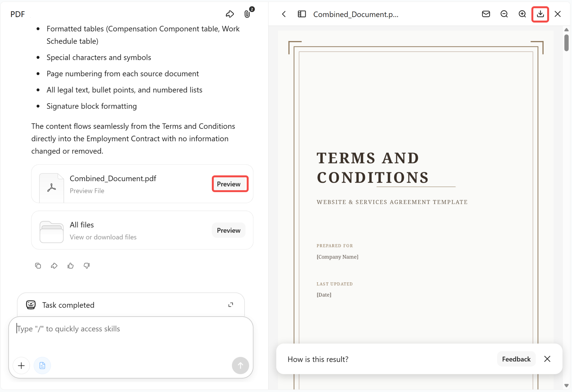Viewport: 572px width, 392px height.
Task: Expand the Task completed panel
Action: 231,305
